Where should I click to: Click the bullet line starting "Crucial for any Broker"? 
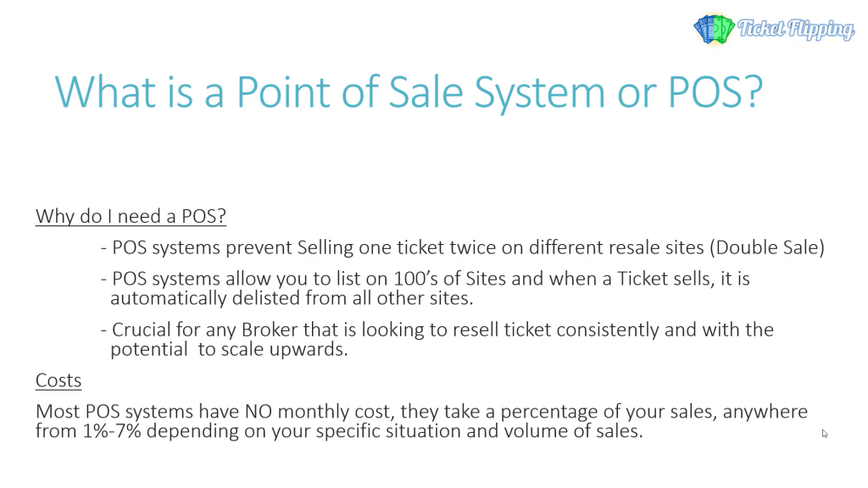[x=437, y=330]
